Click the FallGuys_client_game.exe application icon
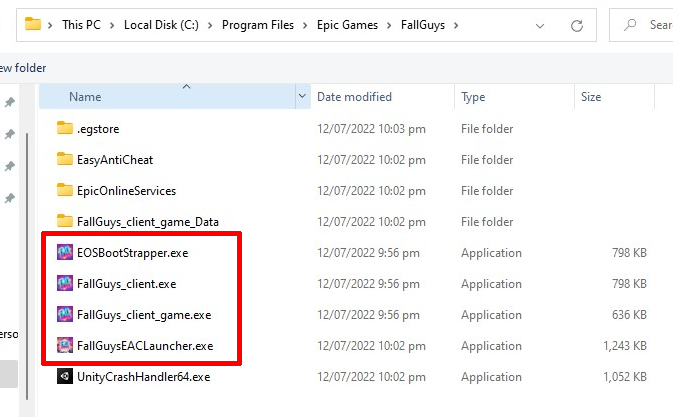This screenshot has height=417, width=673. tap(65, 314)
